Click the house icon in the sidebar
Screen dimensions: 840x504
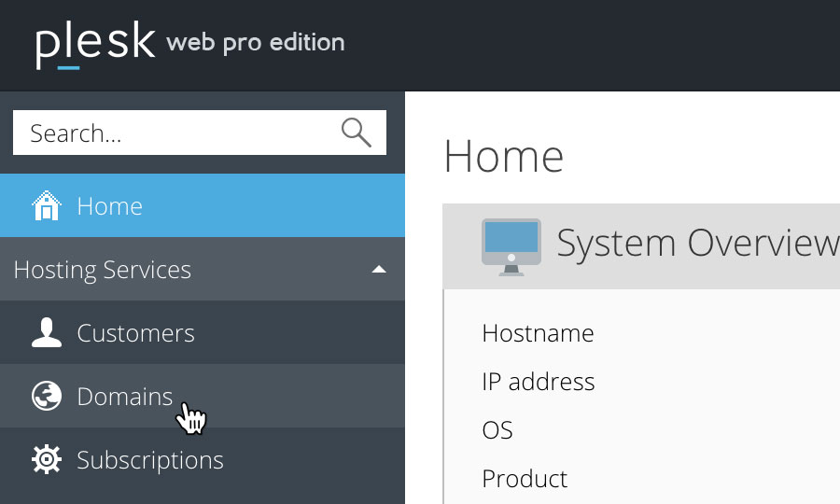coord(47,205)
